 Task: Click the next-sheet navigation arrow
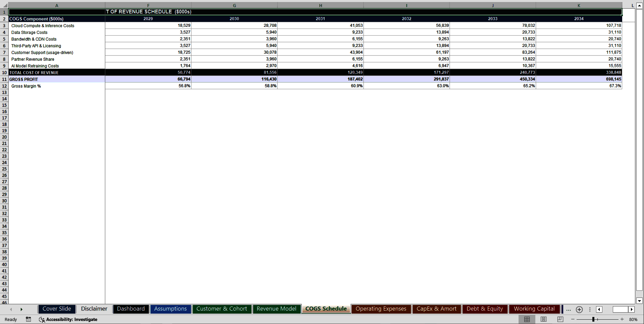pos(22,309)
